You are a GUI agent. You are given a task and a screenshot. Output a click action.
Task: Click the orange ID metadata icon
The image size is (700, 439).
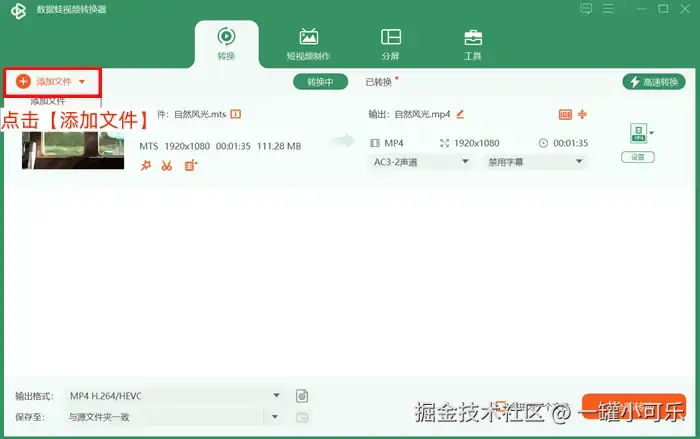(565, 115)
